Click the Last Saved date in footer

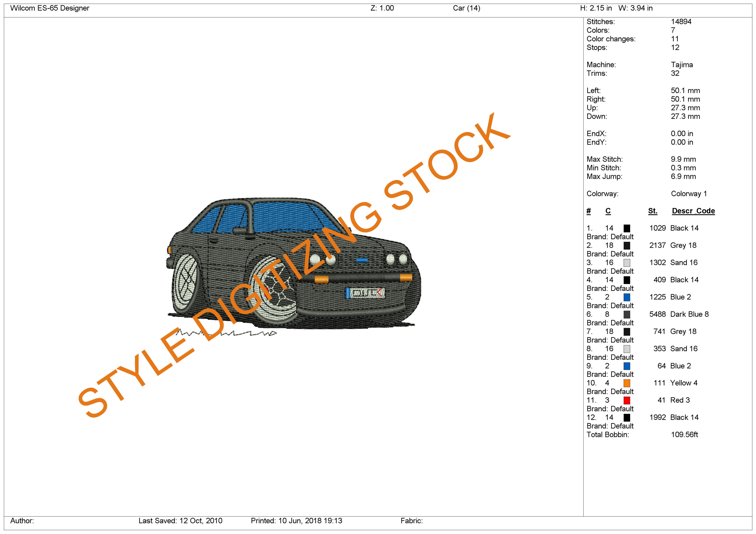[x=180, y=521]
